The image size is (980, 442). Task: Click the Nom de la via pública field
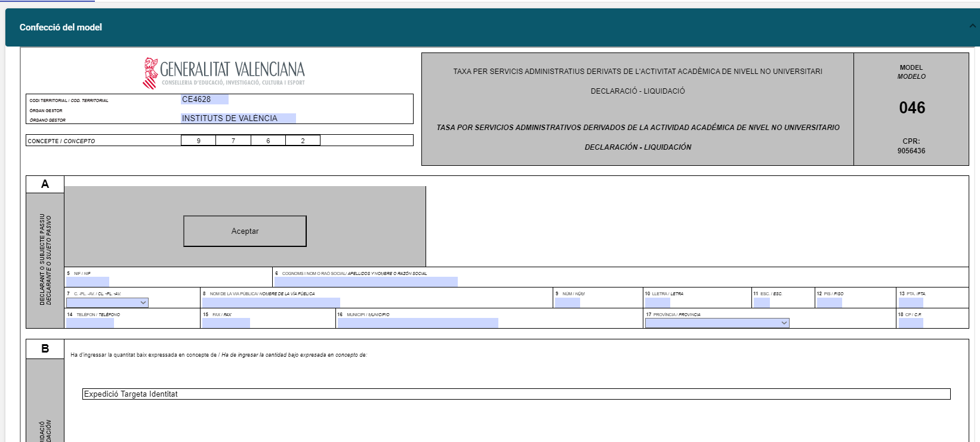271,302
